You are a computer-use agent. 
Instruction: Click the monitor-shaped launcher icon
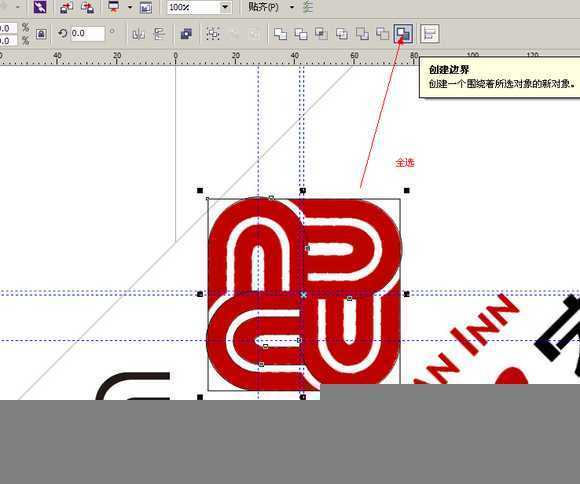114,7
